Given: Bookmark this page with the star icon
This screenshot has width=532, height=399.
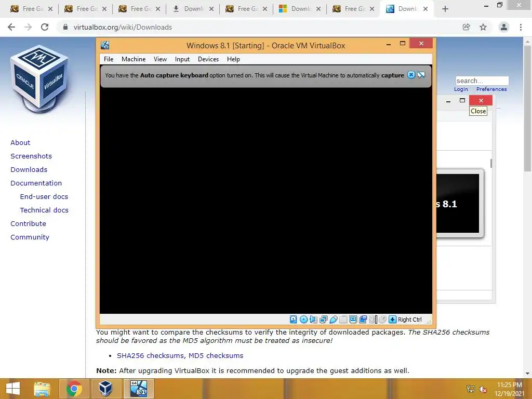Looking at the screenshot, I should tap(483, 27).
